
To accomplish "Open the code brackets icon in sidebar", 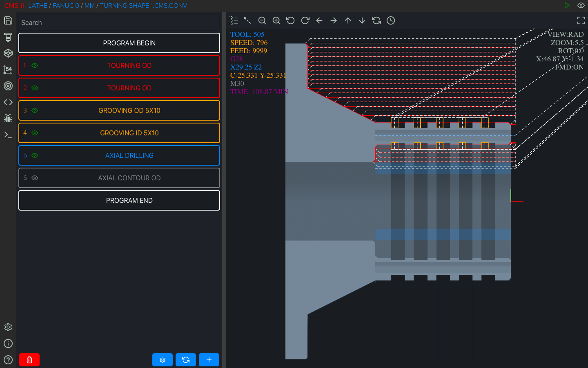I will point(8,102).
